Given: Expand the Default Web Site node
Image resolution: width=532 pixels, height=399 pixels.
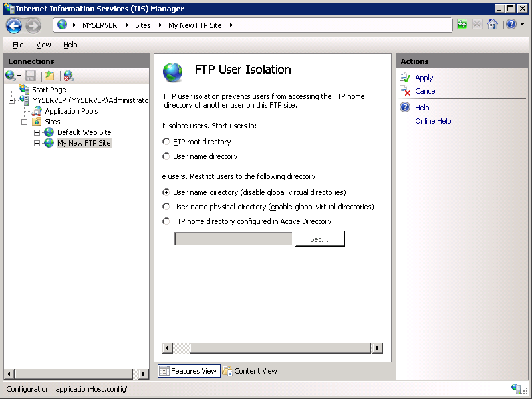Looking at the screenshot, I should pyautogui.click(x=37, y=132).
